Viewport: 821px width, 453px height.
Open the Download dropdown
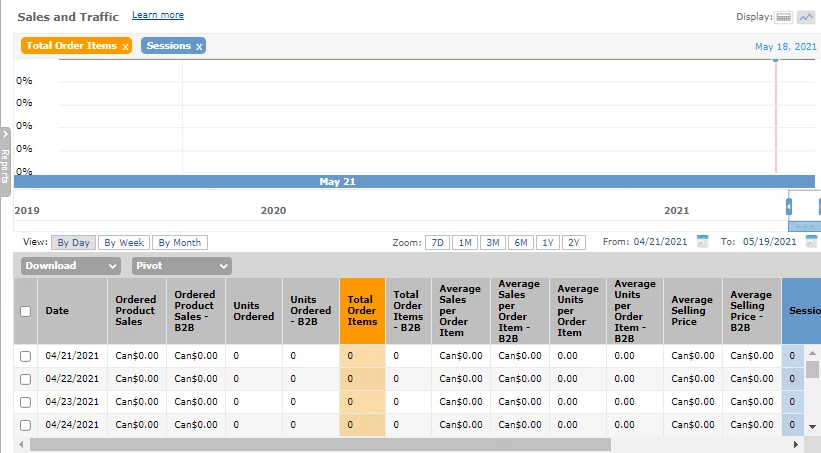click(x=71, y=266)
